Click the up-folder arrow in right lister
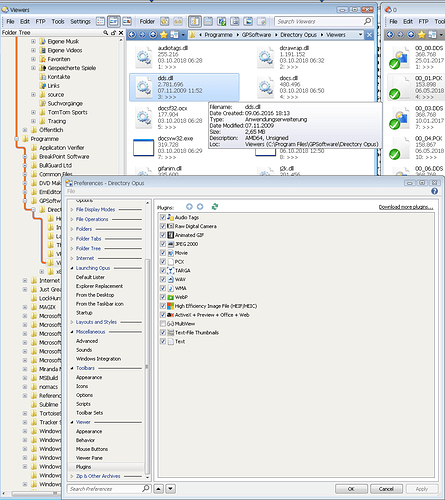This screenshot has height=500, width=445. [x=411, y=34]
